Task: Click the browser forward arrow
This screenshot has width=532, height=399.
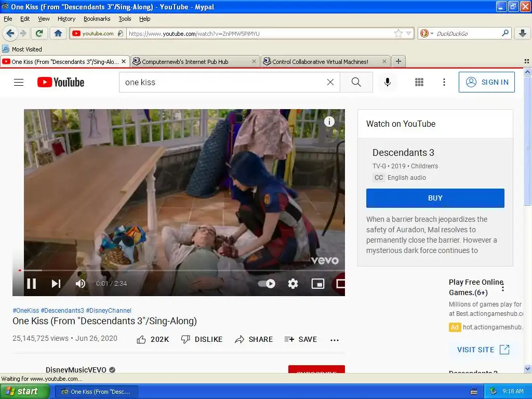Action: [x=23, y=33]
